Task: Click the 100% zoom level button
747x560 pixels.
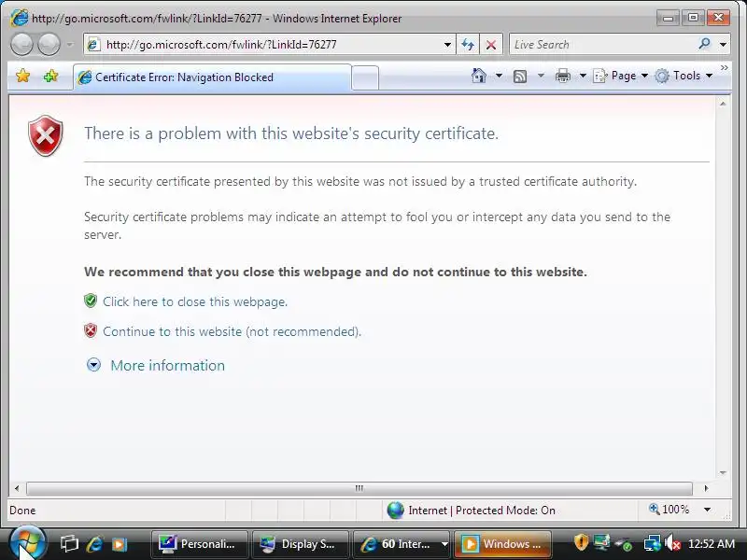Action: coord(669,510)
